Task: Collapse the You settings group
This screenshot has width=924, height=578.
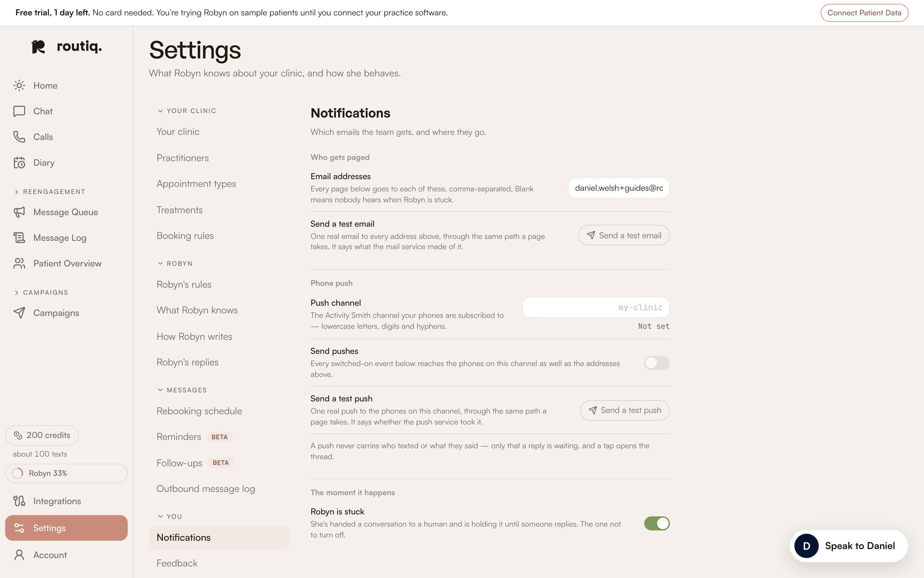Action: tap(169, 516)
